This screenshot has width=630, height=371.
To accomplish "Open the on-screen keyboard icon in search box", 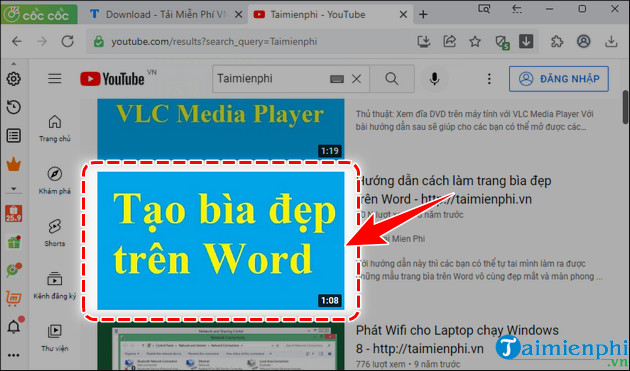I will click(337, 79).
